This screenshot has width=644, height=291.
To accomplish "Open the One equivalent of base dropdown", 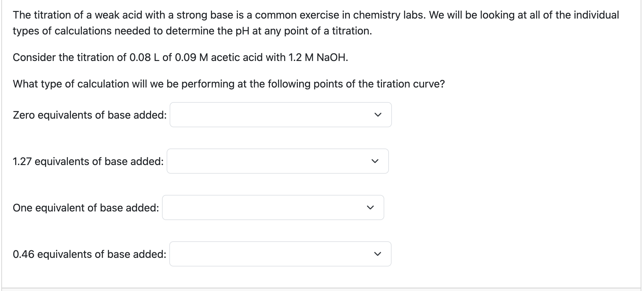I will pyautogui.click(x=273, y=207).
